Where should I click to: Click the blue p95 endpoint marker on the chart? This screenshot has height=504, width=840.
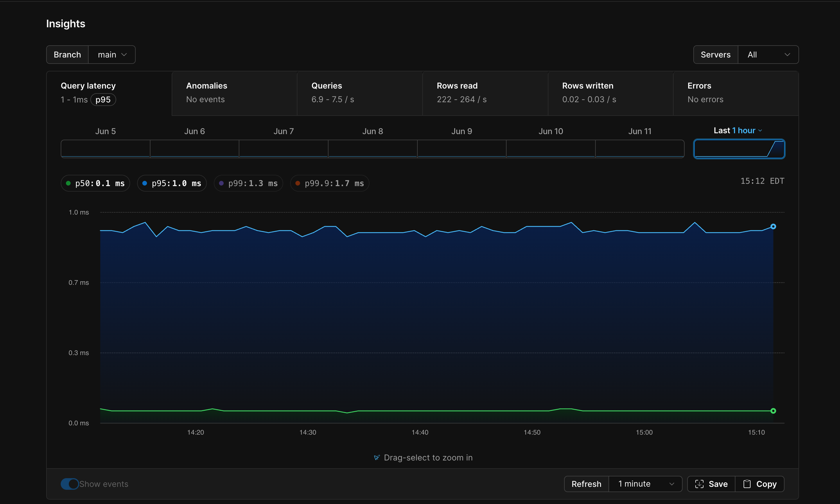(x=773, y=226)
